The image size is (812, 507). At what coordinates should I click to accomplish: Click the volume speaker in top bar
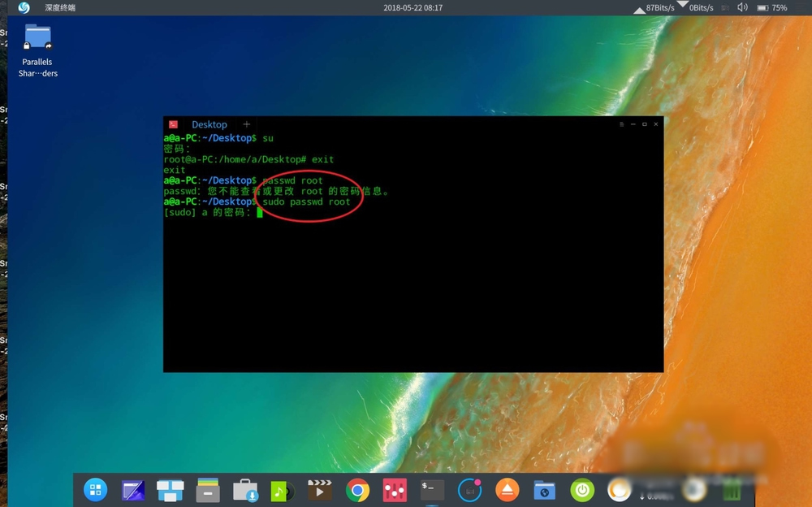(x=742, y=7)
